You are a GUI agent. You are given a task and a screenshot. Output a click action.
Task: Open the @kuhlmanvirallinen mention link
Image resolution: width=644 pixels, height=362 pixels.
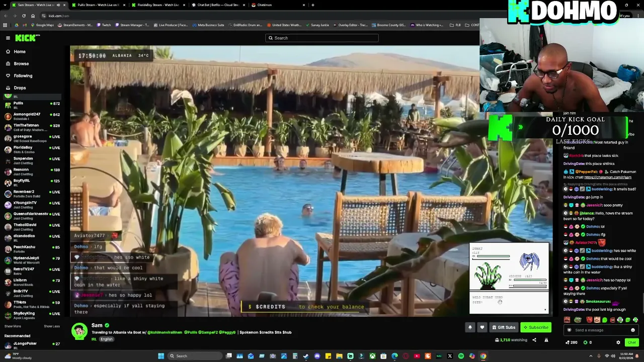tap(165, 332)
